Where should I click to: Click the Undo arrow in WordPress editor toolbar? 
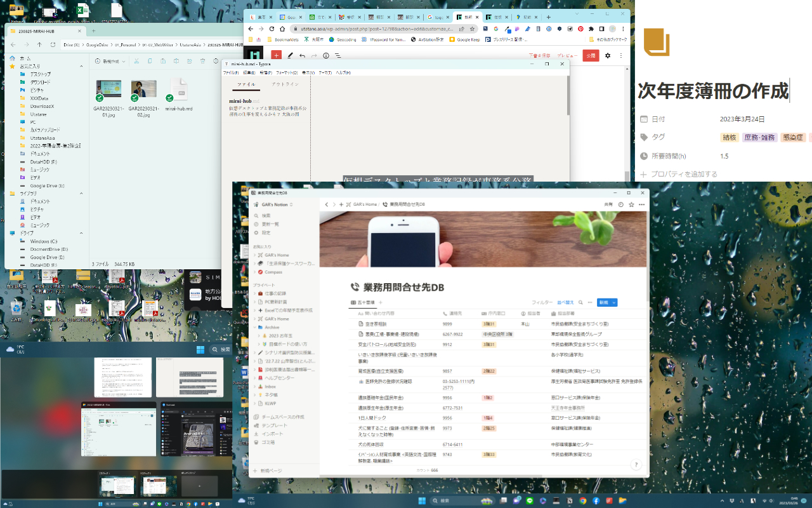302,55
